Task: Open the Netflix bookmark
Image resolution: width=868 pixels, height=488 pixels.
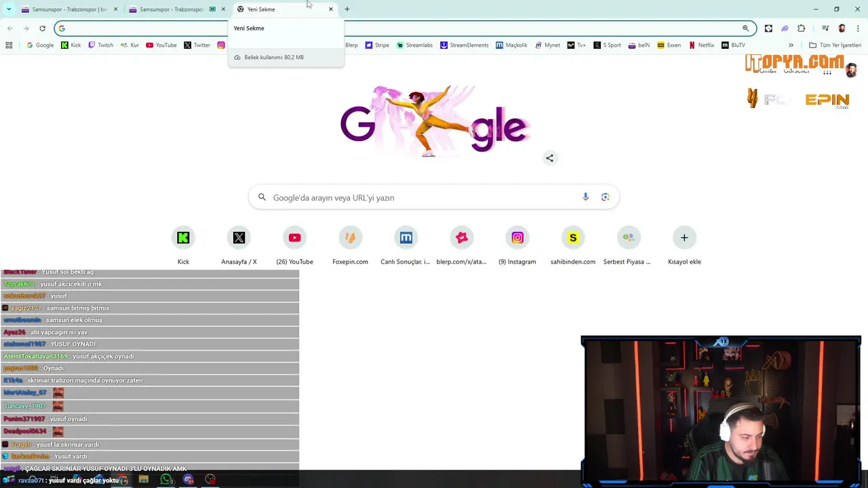Action: pos(701,45)
